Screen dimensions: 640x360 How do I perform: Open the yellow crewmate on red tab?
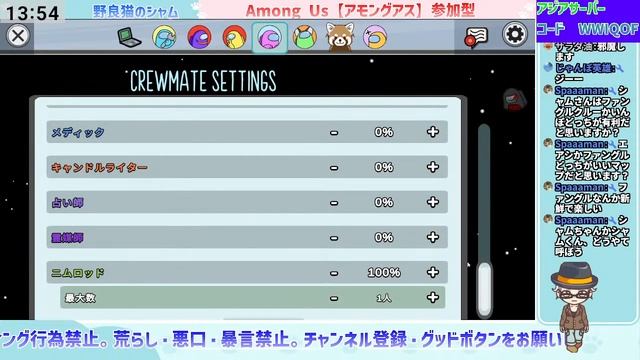(x=234, y=37)
